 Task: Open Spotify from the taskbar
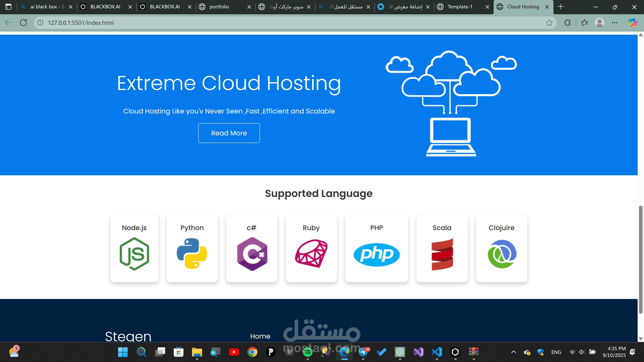tap(308, 352)
